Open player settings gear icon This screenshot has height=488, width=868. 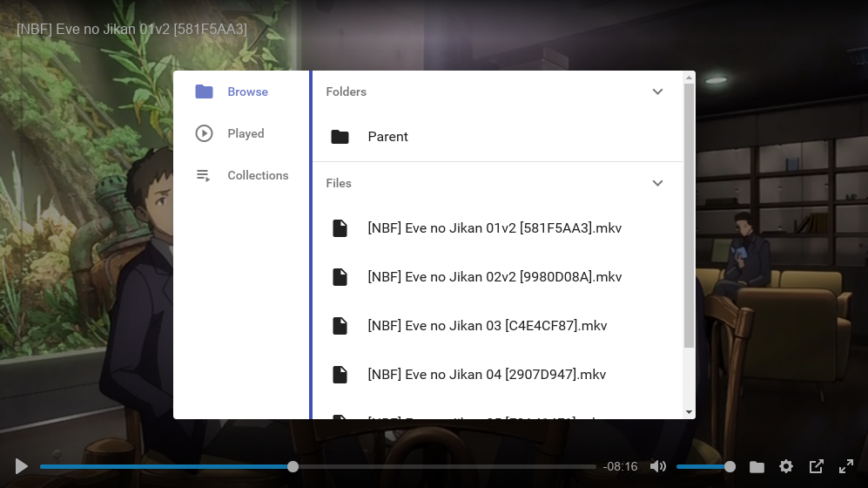786,466
